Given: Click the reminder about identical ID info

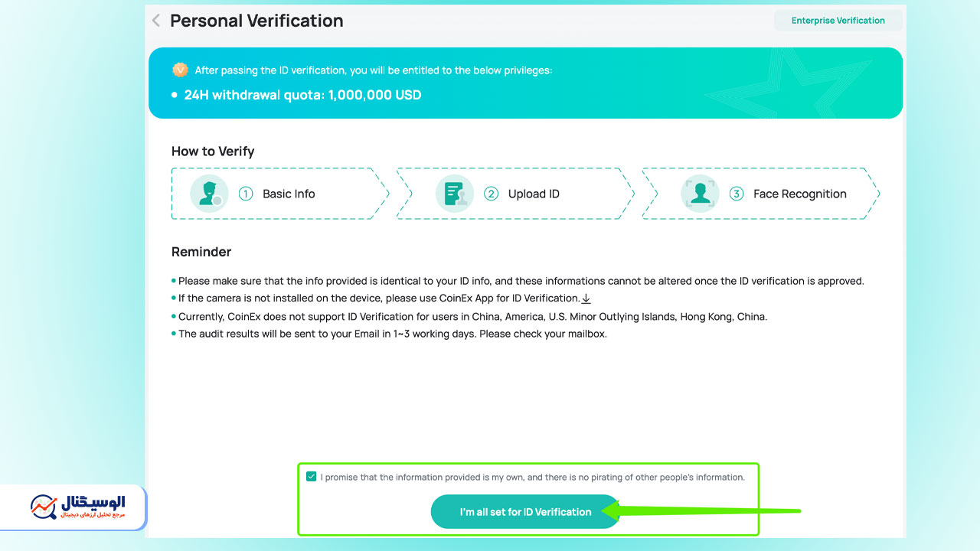Looking at the screenshot, I should point(521,281).
